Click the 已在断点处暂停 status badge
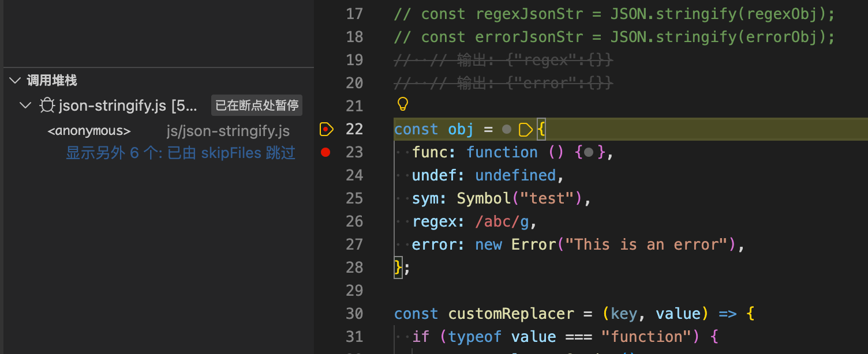The image size is (868, 354). 257,106
